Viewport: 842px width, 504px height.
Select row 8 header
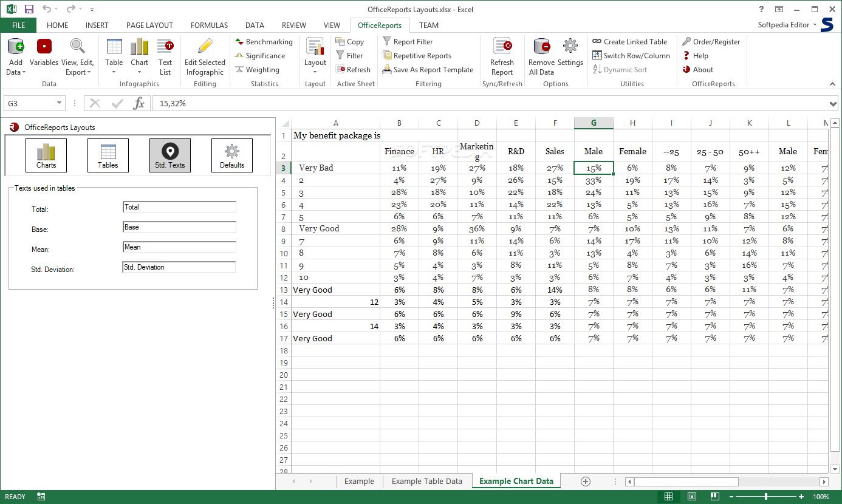pos(283,229)
